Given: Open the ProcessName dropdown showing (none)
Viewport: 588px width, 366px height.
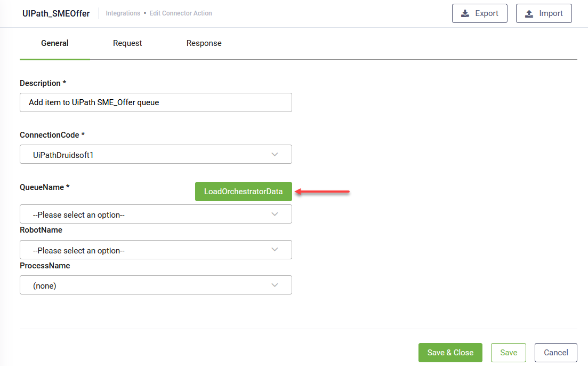Looking at the screenshot, I should pyautogui.click(x=156, y=285).
